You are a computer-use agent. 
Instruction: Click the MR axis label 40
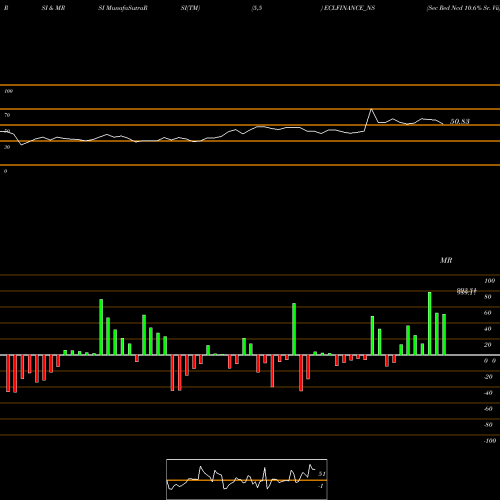(x=488, y=329)
